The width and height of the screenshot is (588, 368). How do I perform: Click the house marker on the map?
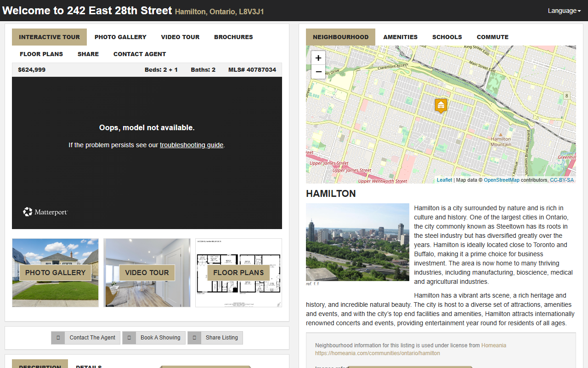coord(441,105)
